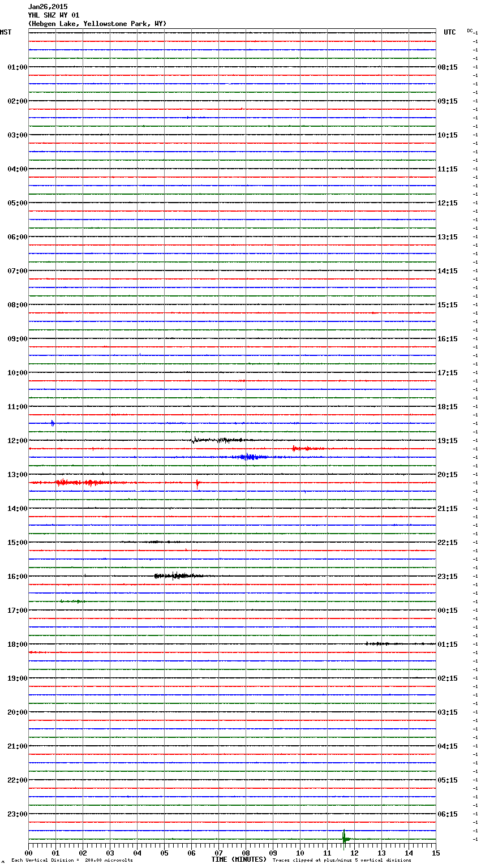
Task: Click the blue wave packet near minute 8
Action: (247, 457)
